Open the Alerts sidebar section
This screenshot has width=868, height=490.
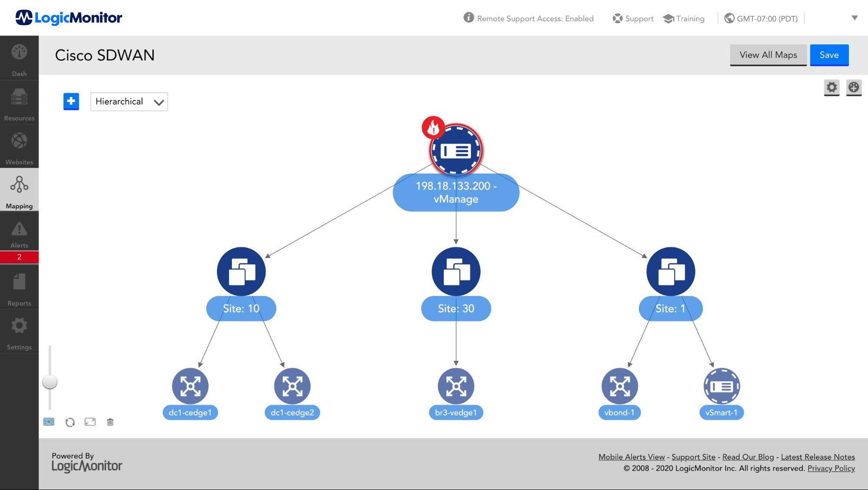[x=19, y=232]
